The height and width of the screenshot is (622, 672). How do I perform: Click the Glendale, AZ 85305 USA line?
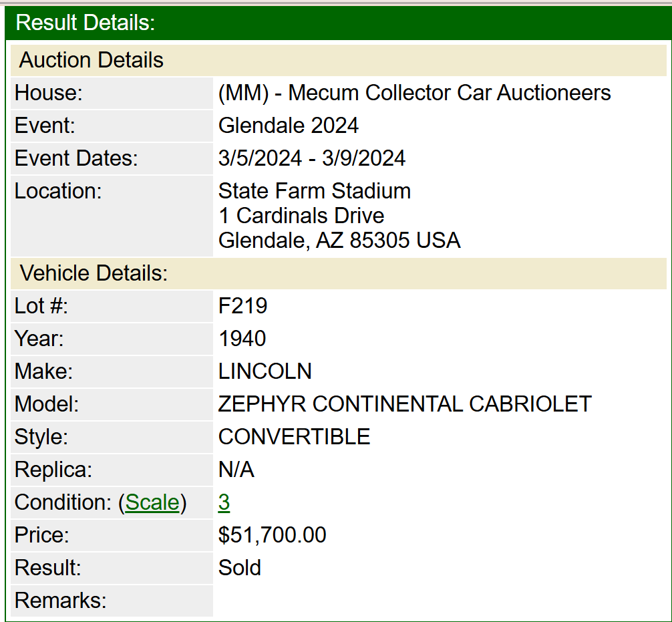pyautogui.click(x=339, y=241)
